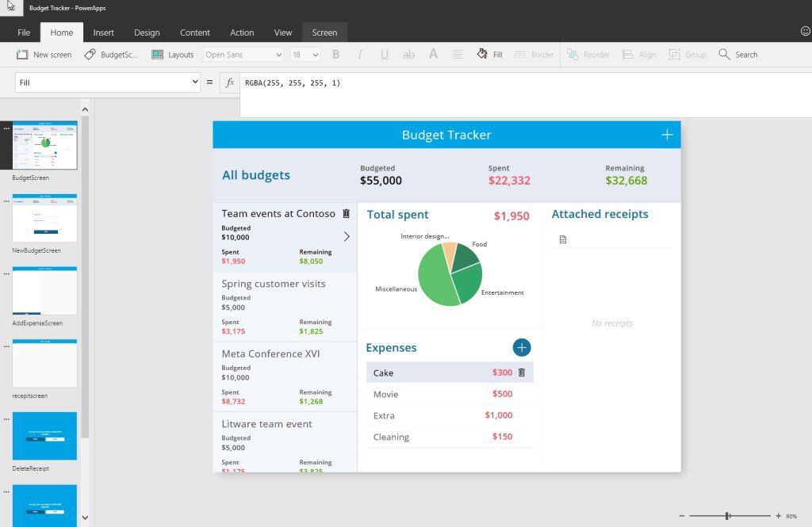Select the Meta Conference XVI budget
Screen dimensions: 812x527
[x=285, y=377]
